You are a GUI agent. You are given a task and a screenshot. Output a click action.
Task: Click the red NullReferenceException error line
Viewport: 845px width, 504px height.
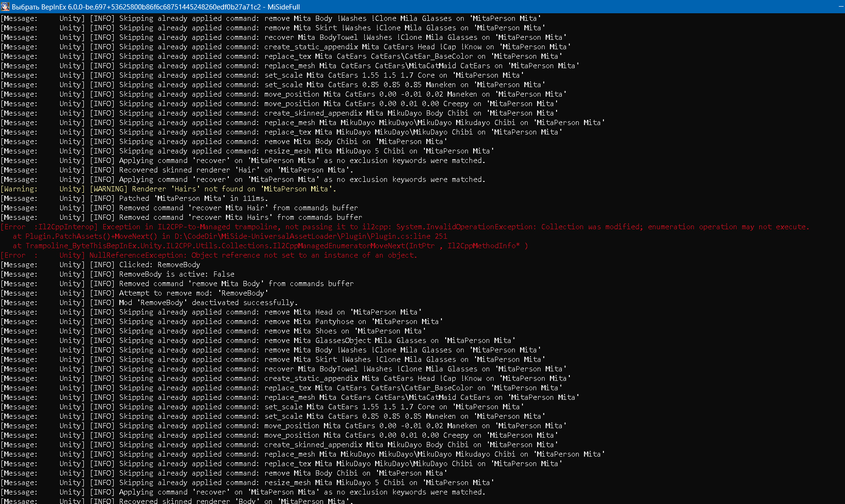click(x=253, y=255)
